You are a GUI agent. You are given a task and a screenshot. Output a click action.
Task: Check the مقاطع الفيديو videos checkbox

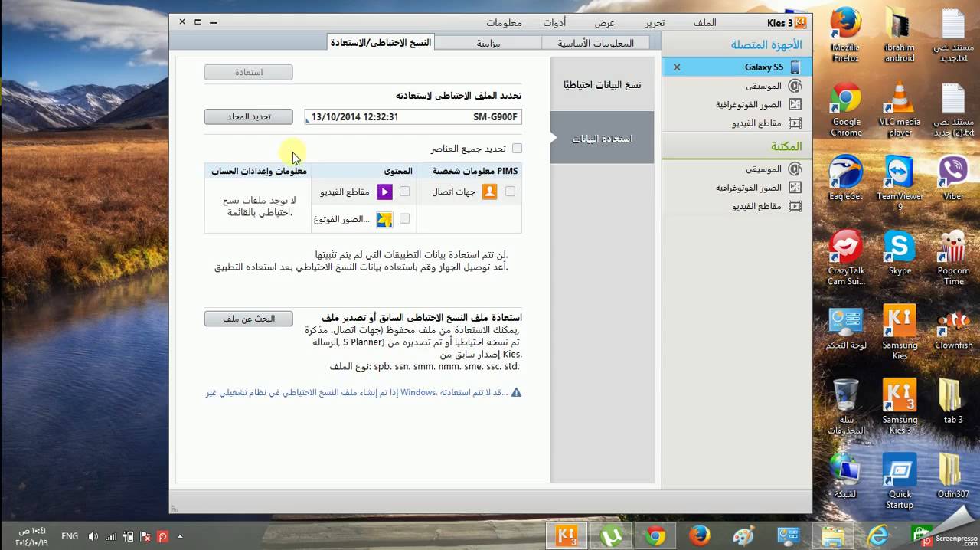pos(405,191)
